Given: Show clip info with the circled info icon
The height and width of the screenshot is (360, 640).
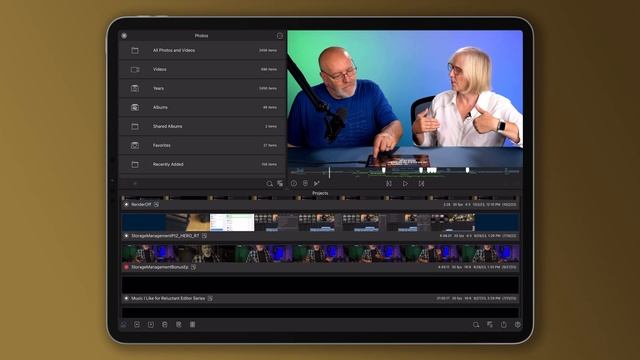Looking at the screenshot, I should pyautogui.click(x=294, y=184).
